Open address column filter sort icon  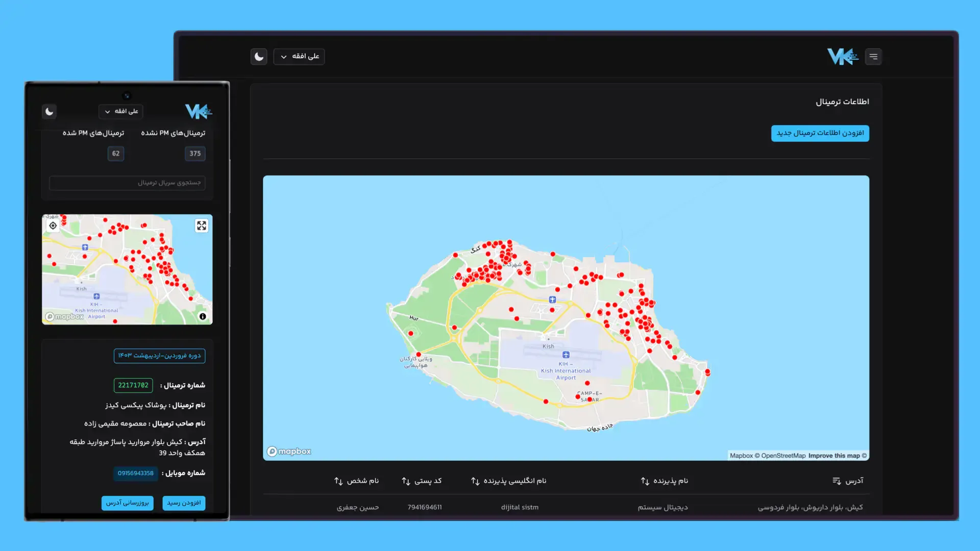pyautogui.click(x=837, y=481)
